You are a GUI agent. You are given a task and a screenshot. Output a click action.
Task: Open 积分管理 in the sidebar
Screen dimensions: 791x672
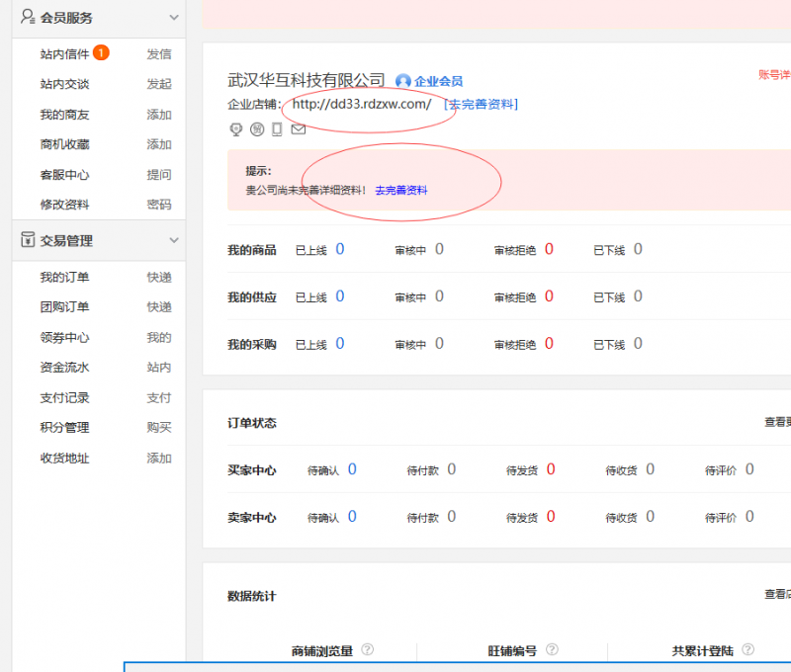[64, 428]
